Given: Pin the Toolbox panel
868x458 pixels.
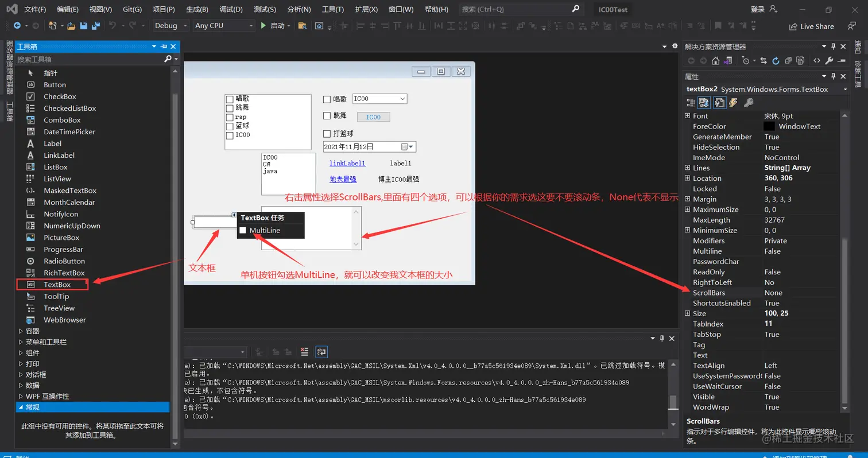Looking at the screenshot, I should pyautogui.click(x=164, y=46).
